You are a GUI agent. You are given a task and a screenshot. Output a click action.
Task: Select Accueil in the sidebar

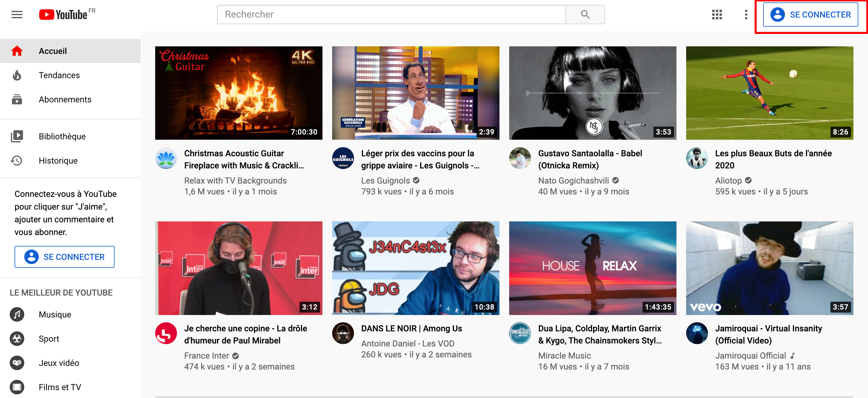tap(70, 51)
